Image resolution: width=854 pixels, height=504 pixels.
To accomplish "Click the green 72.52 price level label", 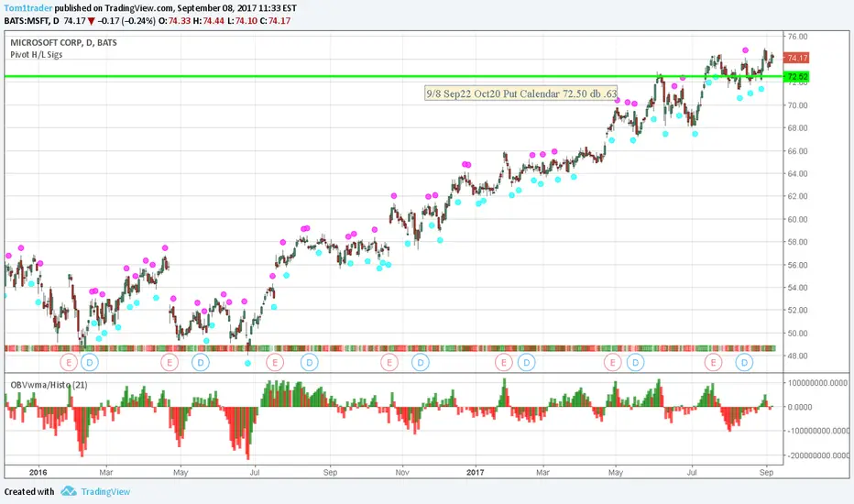I will point(796,76).
